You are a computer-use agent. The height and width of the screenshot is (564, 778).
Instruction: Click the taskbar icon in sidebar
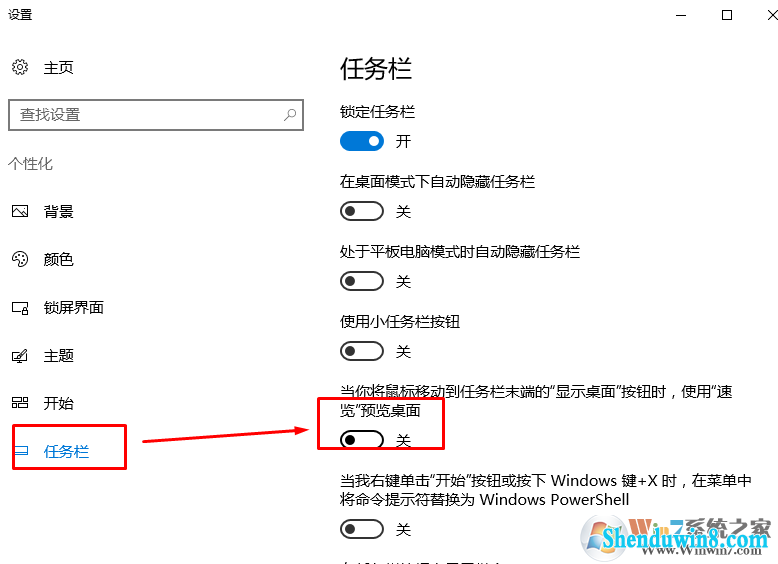click(x=22, y=451)
